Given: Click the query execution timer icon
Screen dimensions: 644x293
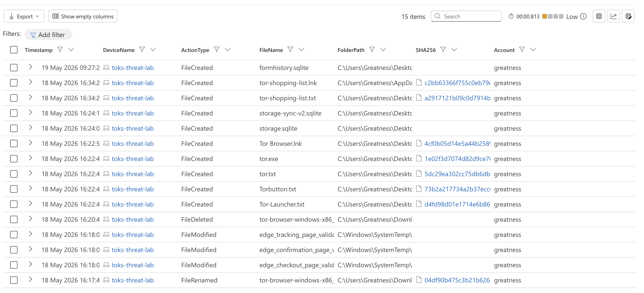Looking at the screenshot, I should coord(511,16).
